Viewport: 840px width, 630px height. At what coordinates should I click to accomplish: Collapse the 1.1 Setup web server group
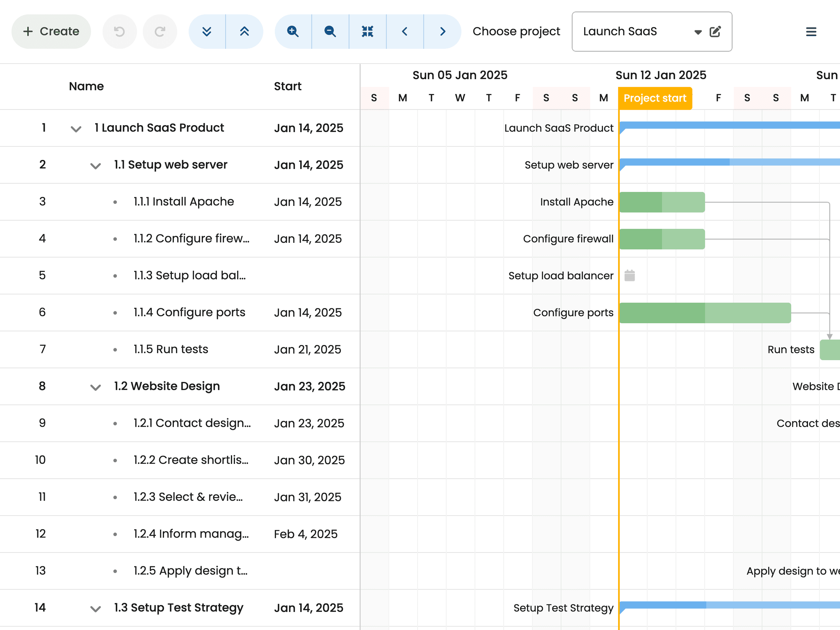(96, 166)
